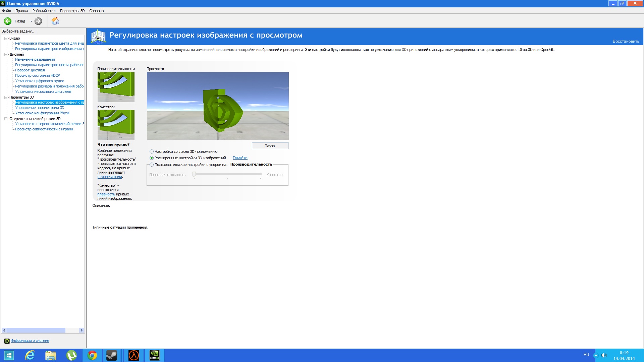The height and width of the screenshot is (362, 644).
Task: Open the Правка menu
Action: [x=22, y=11]
